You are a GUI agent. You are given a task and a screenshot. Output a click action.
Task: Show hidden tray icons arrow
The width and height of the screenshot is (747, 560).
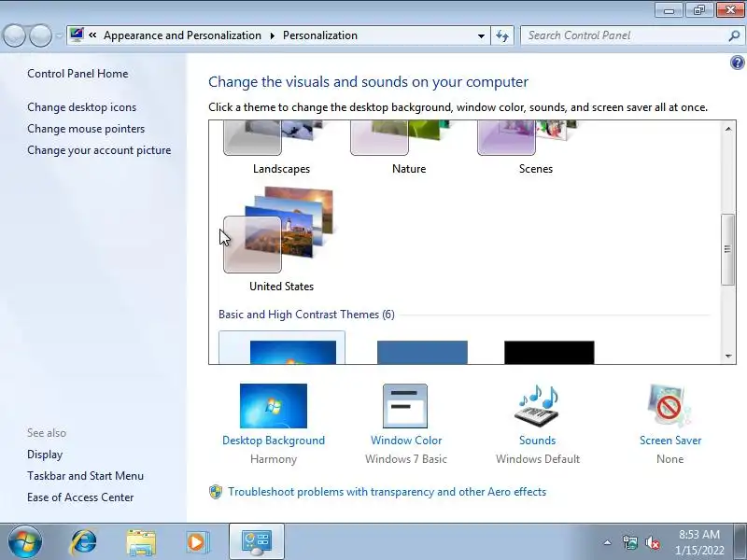tap(608, 542)
